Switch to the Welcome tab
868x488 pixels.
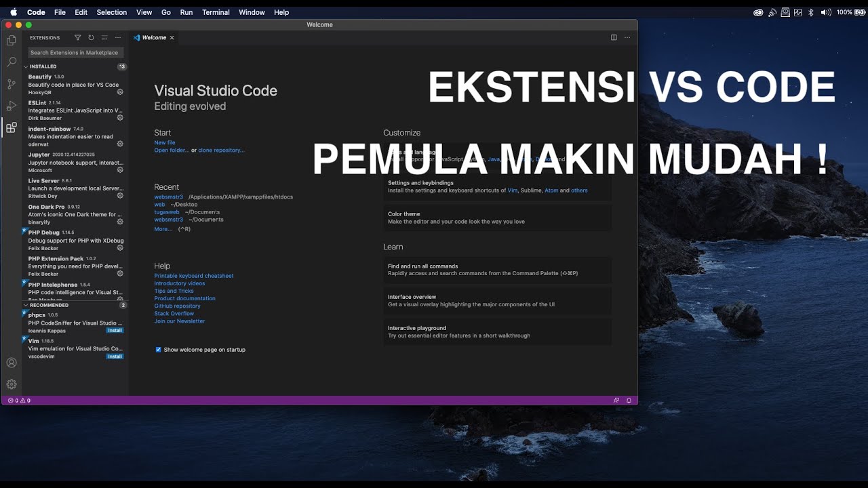154,38
